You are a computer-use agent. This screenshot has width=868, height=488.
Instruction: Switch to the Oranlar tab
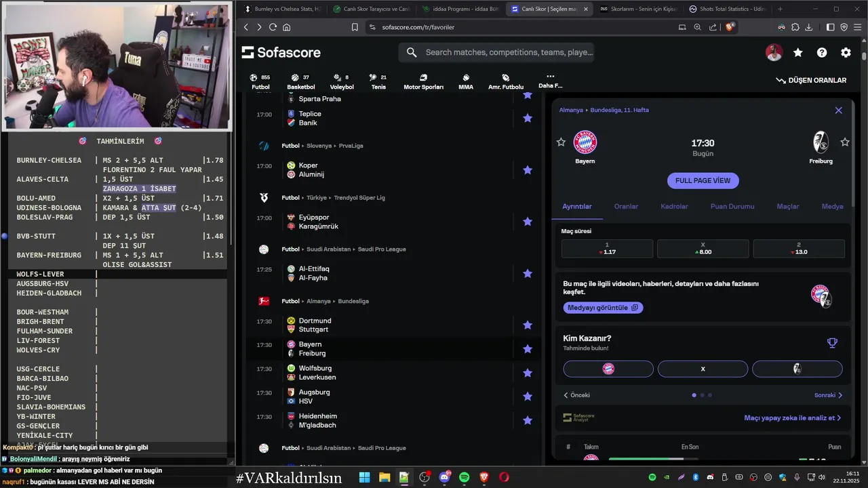click(x=626, y=206)
